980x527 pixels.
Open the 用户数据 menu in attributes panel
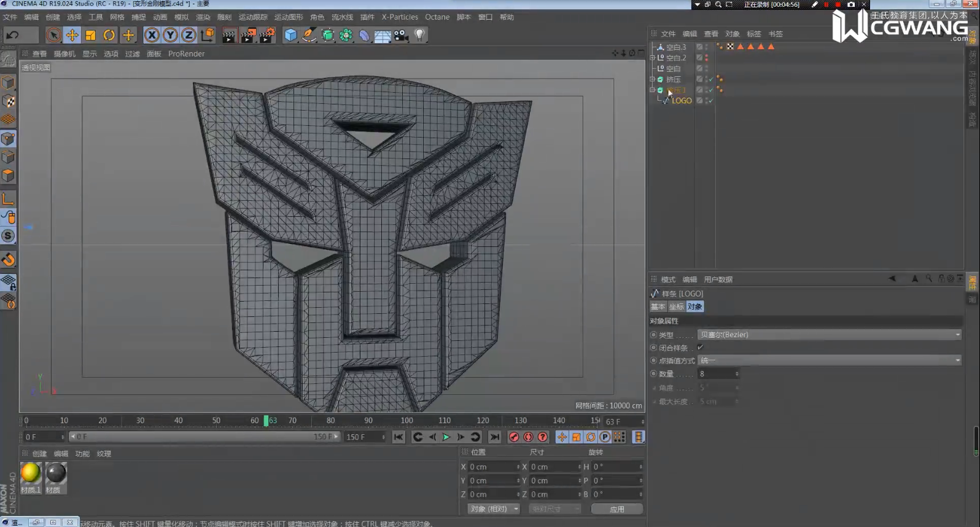tap(718, 279)
